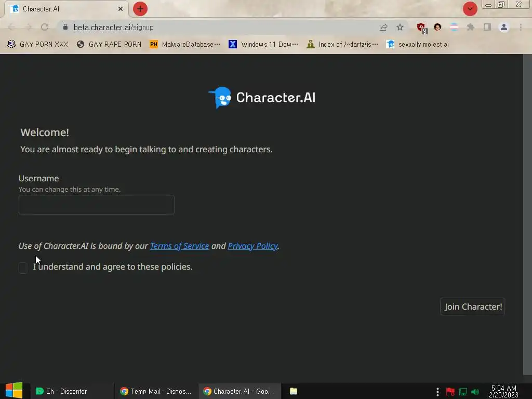View site info via the padlock icon
The image size is (532, 399).
[x=65, y=27]
